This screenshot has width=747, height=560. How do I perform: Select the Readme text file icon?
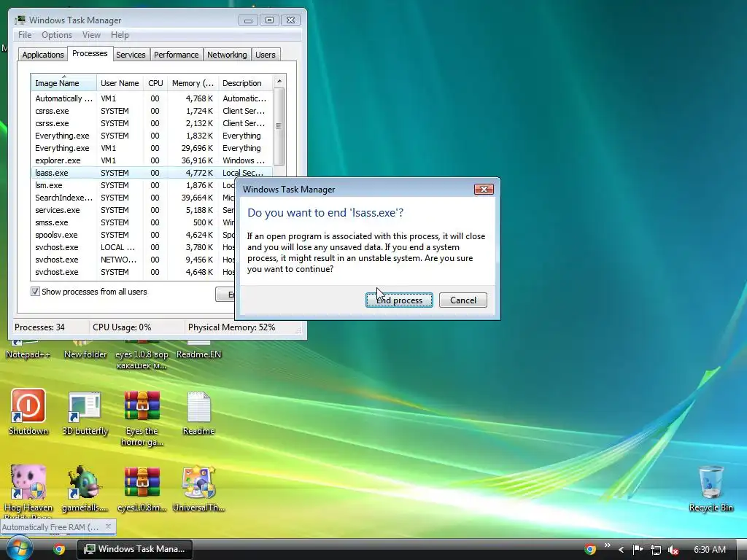point(198,413)
